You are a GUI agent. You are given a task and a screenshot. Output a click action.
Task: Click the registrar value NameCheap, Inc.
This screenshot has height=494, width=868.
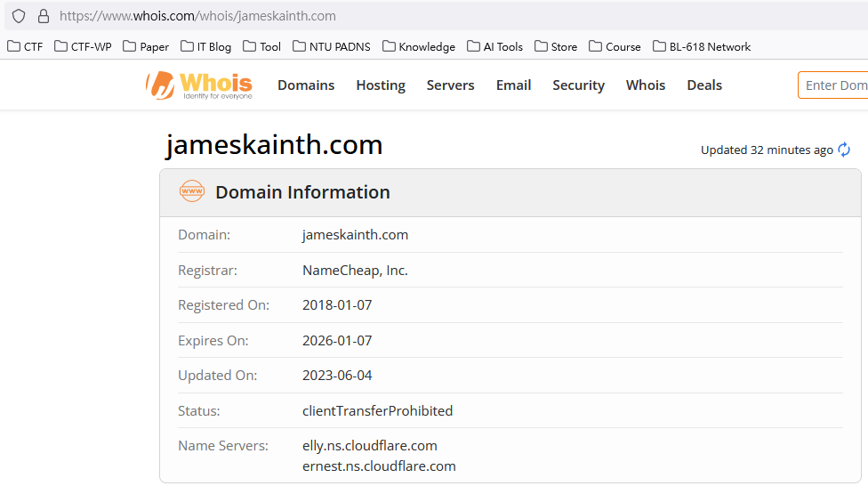(x=355, y=271)
